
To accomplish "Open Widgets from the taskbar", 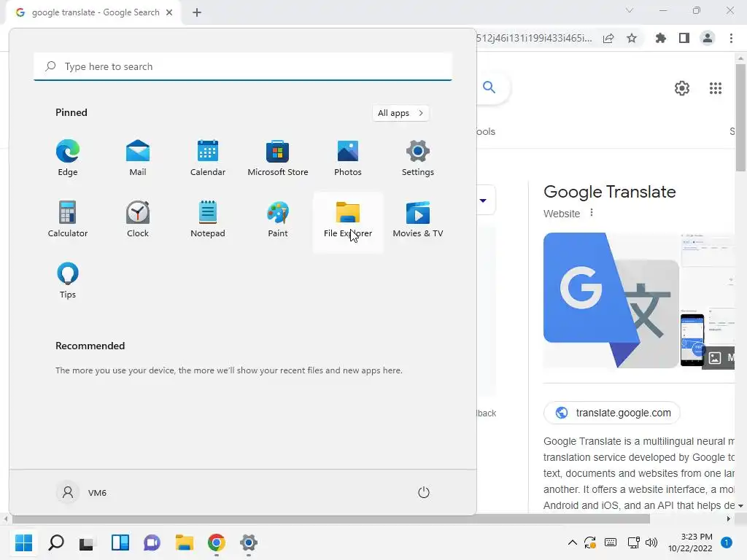I will click(120, 542).
